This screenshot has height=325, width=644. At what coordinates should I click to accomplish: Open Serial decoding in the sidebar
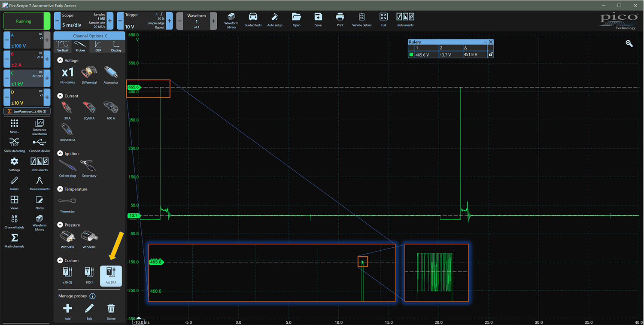(15, 145)
